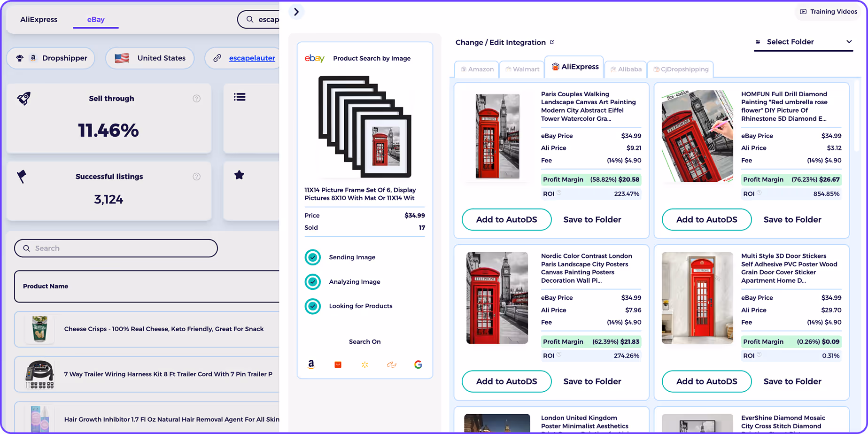Click the Amazon icon under Search On
This screenshot has height=434, width=868.
click(311, 364)
